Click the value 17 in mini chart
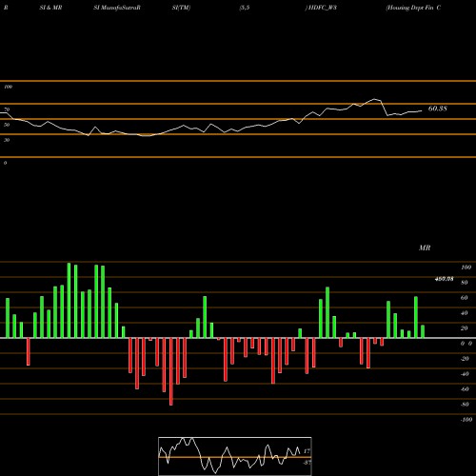Viewport: 476px width, 476px height. coord(307,451)
